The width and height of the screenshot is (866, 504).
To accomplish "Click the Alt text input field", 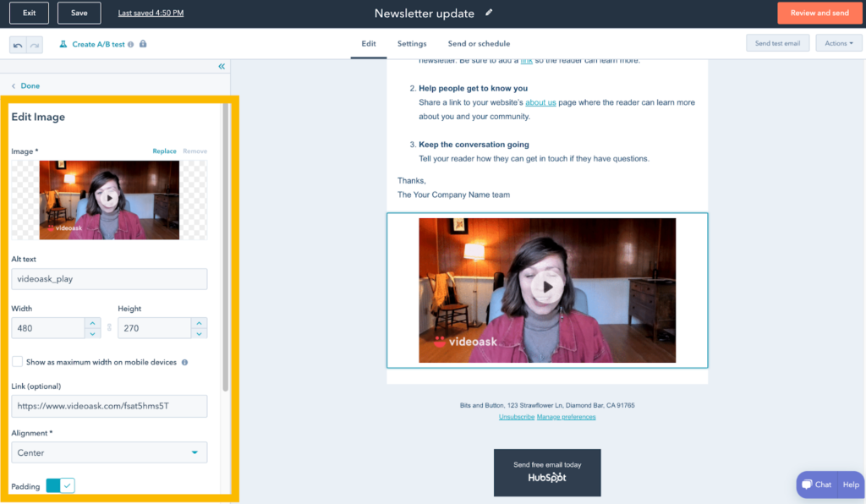I will [109, 279].
